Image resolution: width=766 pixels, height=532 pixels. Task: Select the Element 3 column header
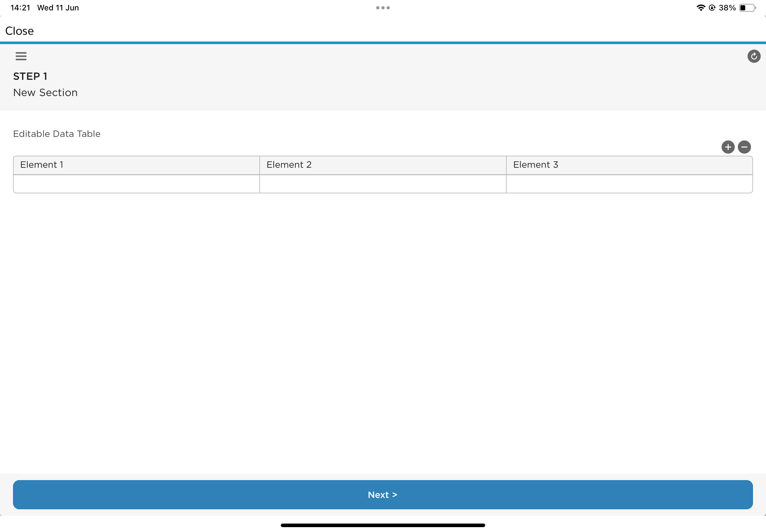click(x=629, y=165)
